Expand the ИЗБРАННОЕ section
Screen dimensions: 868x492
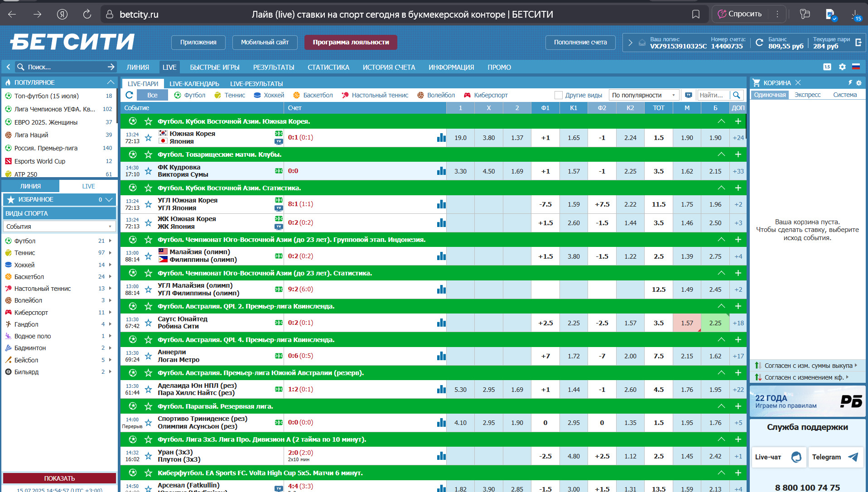pyautogui.click(x=109, y=200)
